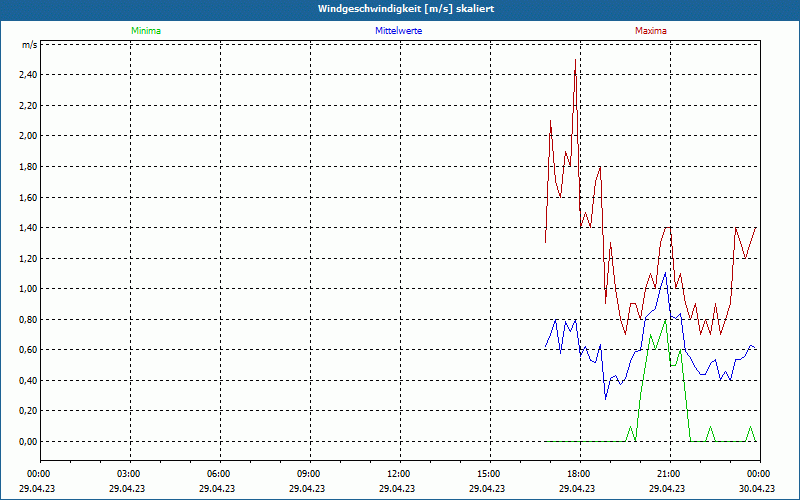Click the 21:00 time axis label
Screen dimensions: 800x500
[x=668, y=474]
